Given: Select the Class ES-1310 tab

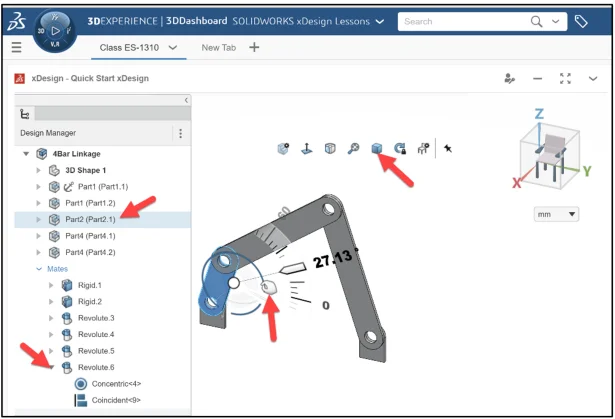Looking at the screenshot, I should click(x=138, y=48).
